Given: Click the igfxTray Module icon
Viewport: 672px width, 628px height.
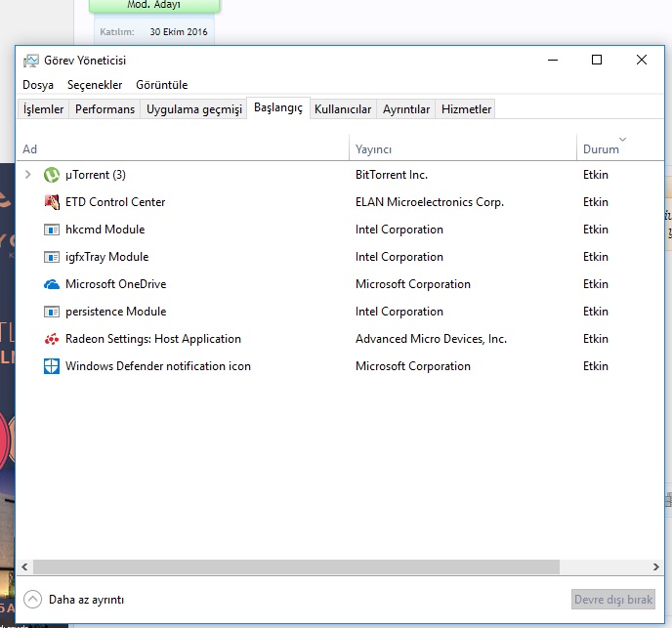Looking at the screenshot, I should 52,257.
